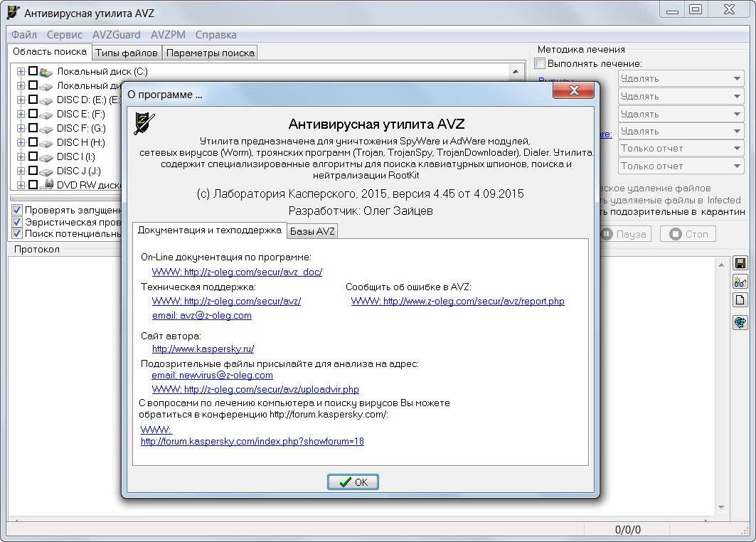Screen dimensions: 756x542
Task: Close the О программе dialog with X
Action: tap(573, 90)
